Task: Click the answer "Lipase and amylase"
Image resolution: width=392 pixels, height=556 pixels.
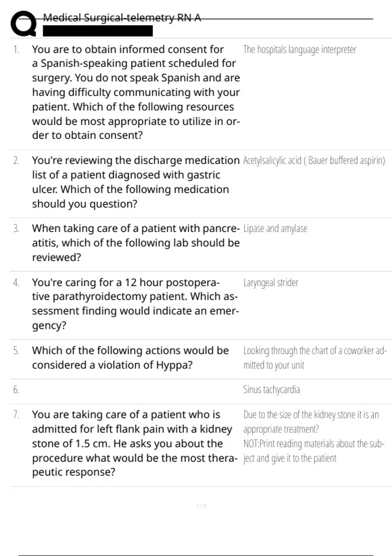Action: [x=275, y=229]
